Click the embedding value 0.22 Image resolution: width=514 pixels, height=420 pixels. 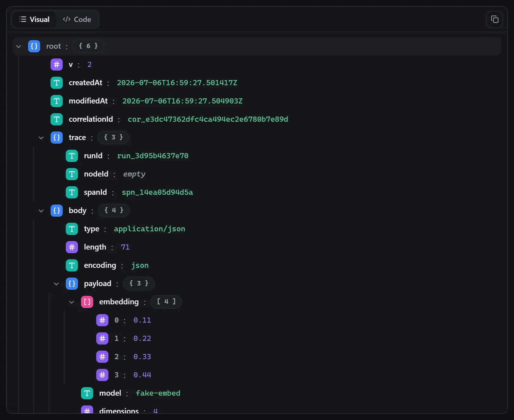click(142, 338)
